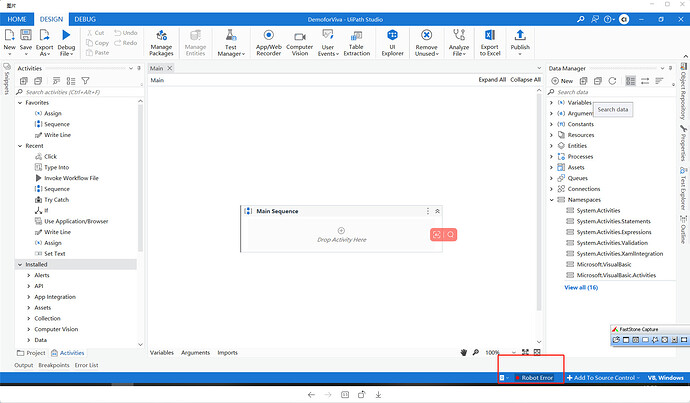Expand the Computer Vision category
Image resolution: width=690 pixels, height=403 pixels.
(29, 329)
